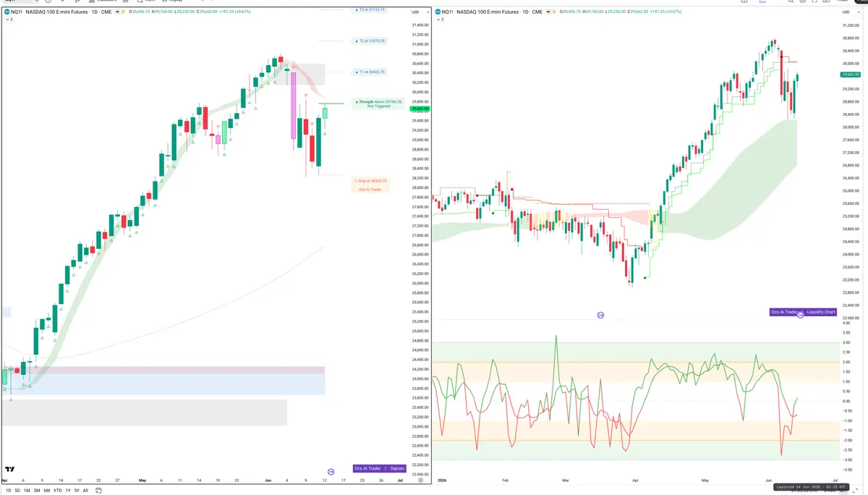Select the YTD time range button

pos(57,490)
